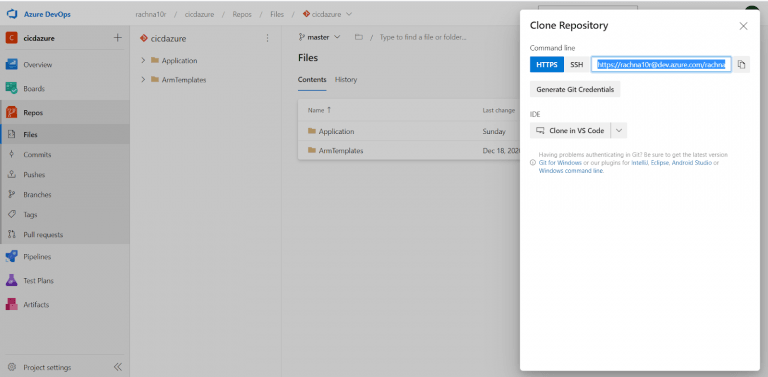Click the find file or folder field
Viewport: 768px width, 377px height.
[423, 37]
